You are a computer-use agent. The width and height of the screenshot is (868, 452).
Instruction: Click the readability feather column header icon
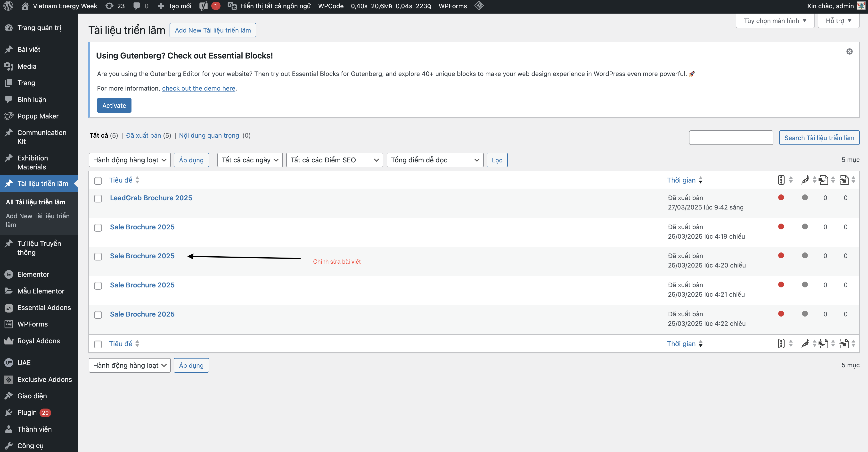pyautogui.click(x=805, y=180)
